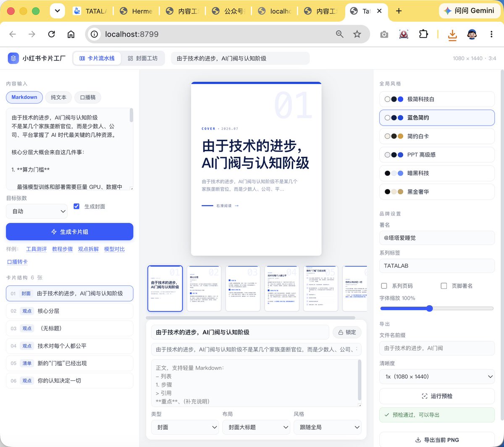The width and height of the screenshot is (504, 447).
Task: Open the browser three-dot menu
Action: click(491, 34)
